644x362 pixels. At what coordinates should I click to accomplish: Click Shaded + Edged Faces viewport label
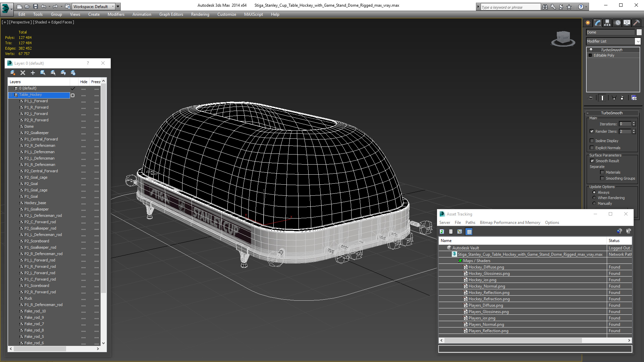pos(53,22)
